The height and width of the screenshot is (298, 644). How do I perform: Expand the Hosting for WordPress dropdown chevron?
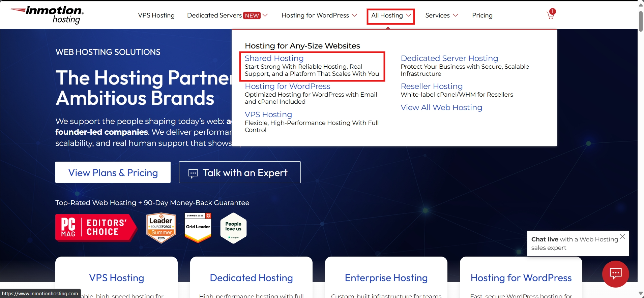[354, 15]
